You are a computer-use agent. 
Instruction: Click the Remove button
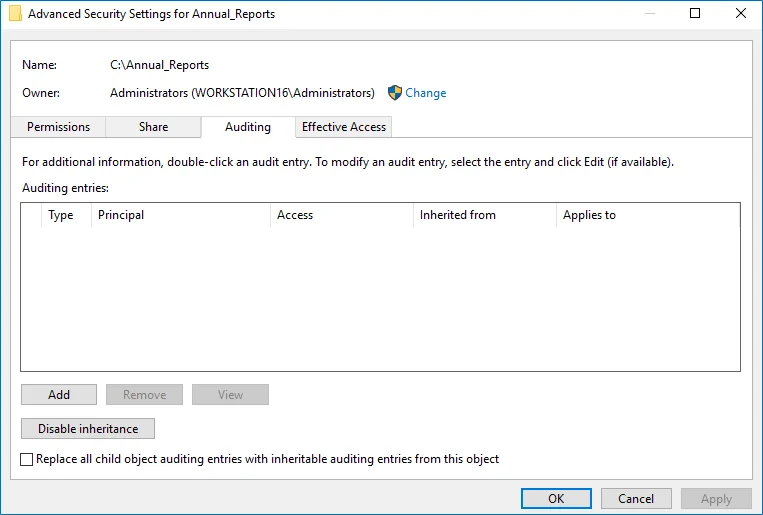(145, 394)
